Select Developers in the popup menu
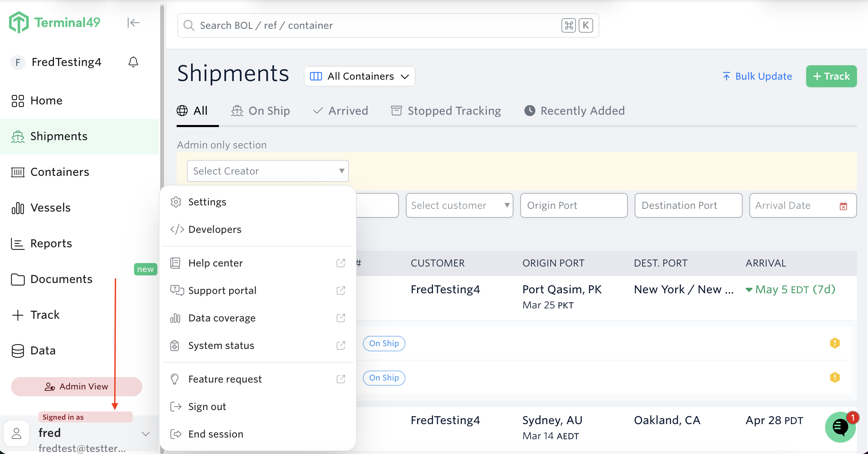Screen dimensions: 868x454 click(215, 229)
